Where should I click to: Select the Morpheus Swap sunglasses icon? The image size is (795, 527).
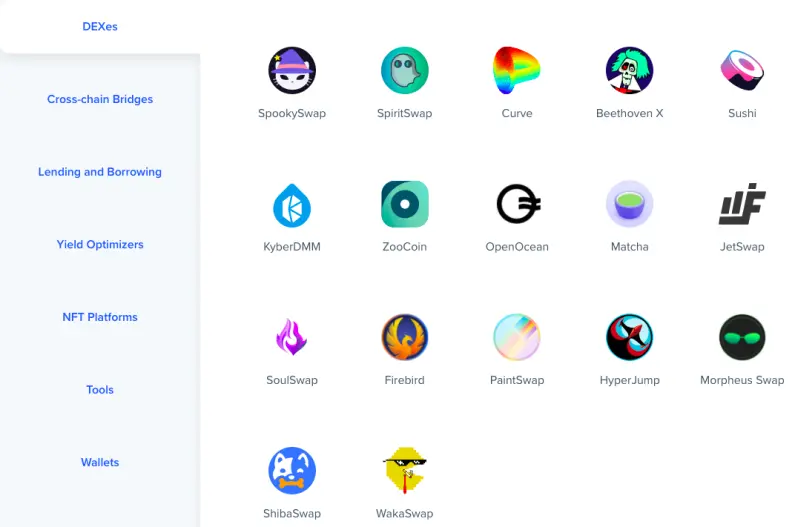742,337
